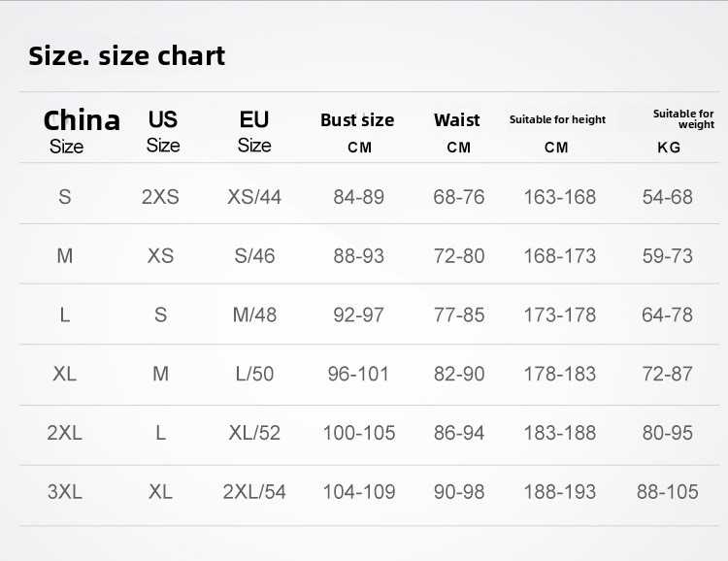
Task: Select the 88-105 weight range cell
Action: [668, 492]
